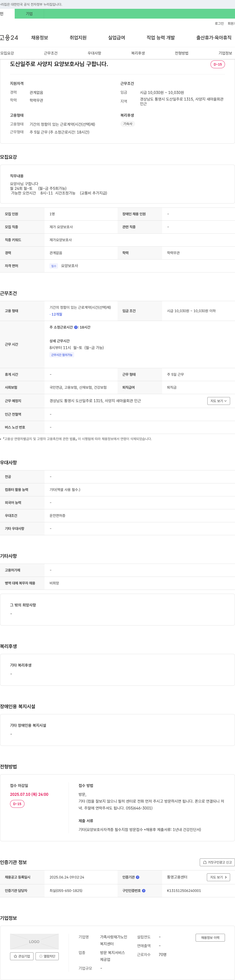The width and height of the screenshot is (235, 980).
Task: Open 실업급여 main menu
Action: (117, 38)
